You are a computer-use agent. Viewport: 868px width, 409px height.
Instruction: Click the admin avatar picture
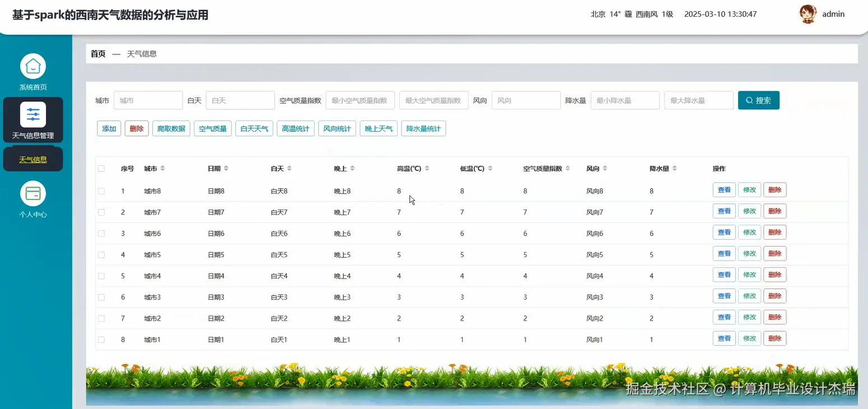808,14
